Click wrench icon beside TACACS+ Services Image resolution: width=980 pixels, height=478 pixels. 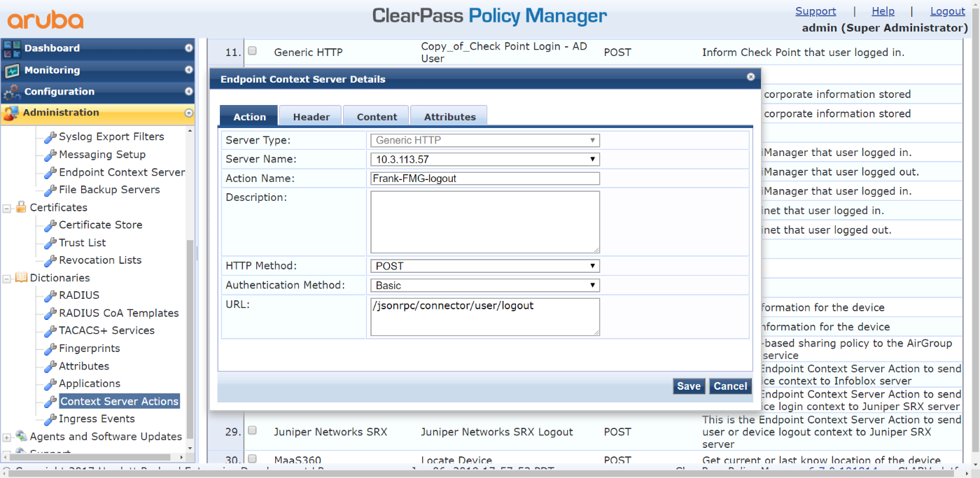click(x=50, y=331)
